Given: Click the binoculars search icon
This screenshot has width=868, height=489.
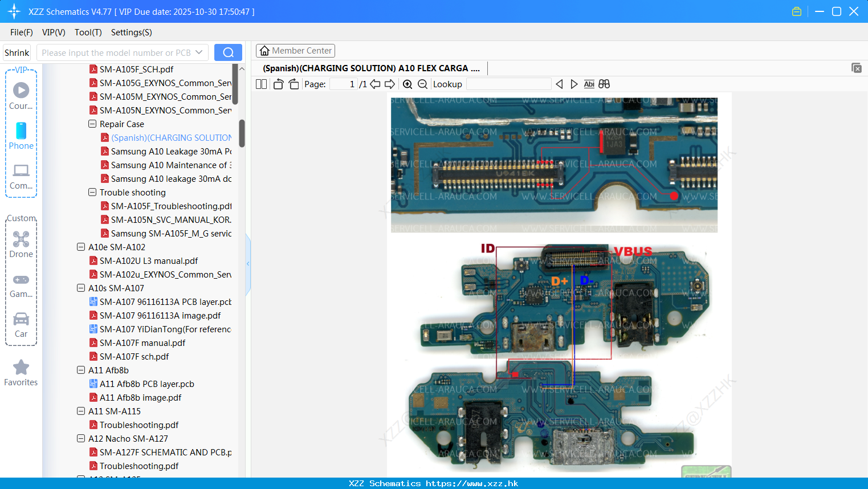Looking at the screenshot, I should (604, 84).
